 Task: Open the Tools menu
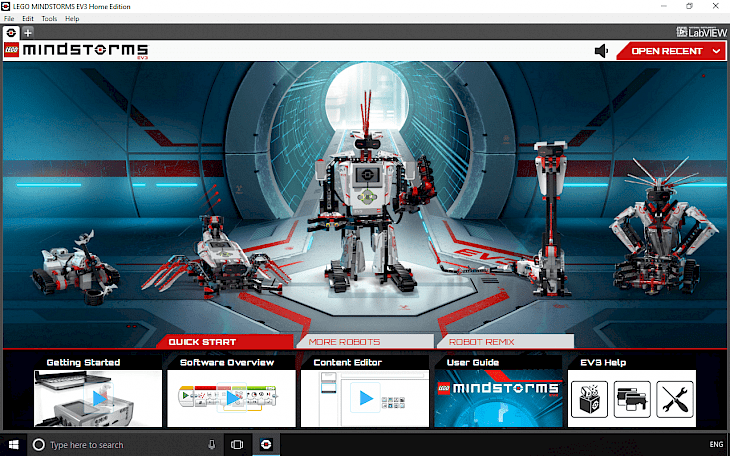click(x=49, y=19)
